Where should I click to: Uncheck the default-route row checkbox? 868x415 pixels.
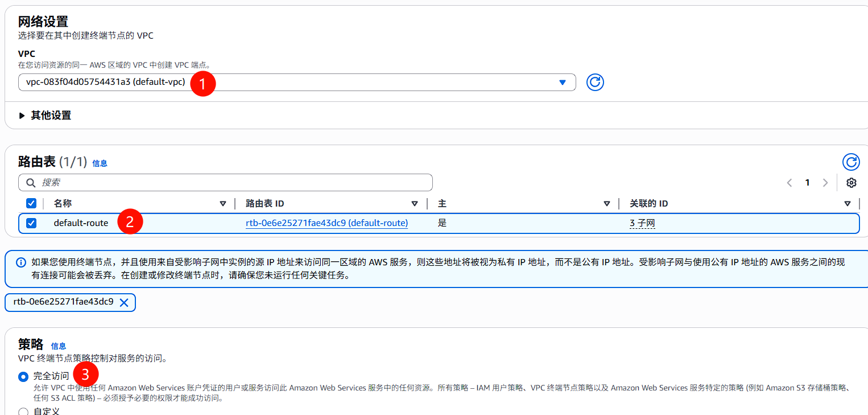coord(31,223)
